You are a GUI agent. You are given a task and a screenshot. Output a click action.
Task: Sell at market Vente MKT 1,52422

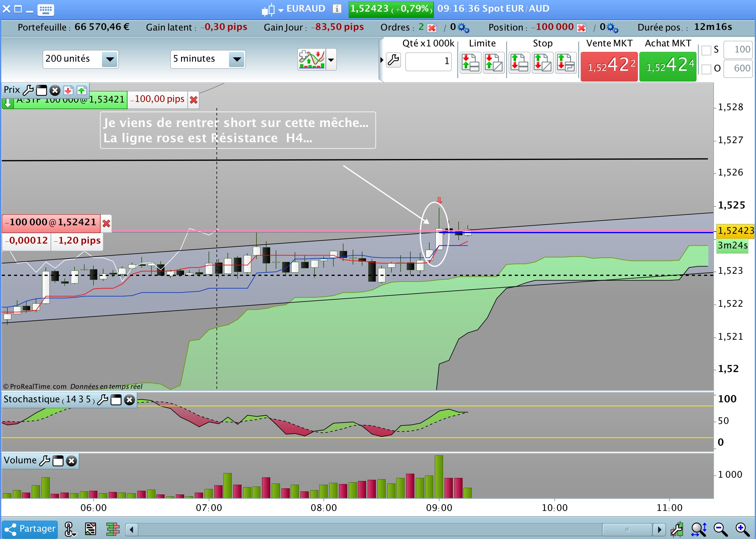[x=609, y=66]
